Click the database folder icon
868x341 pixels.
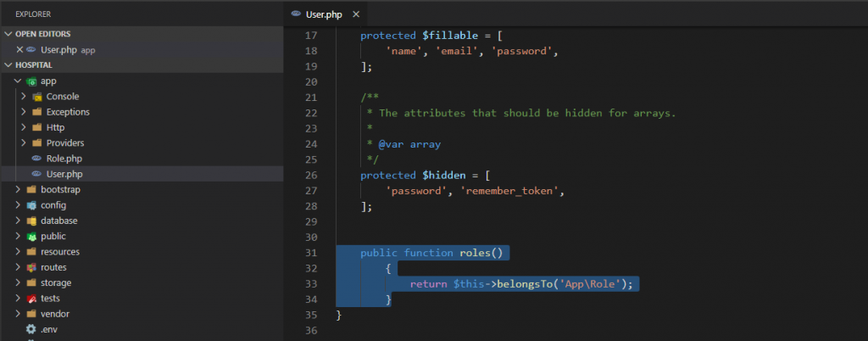[x=31, y=221]
